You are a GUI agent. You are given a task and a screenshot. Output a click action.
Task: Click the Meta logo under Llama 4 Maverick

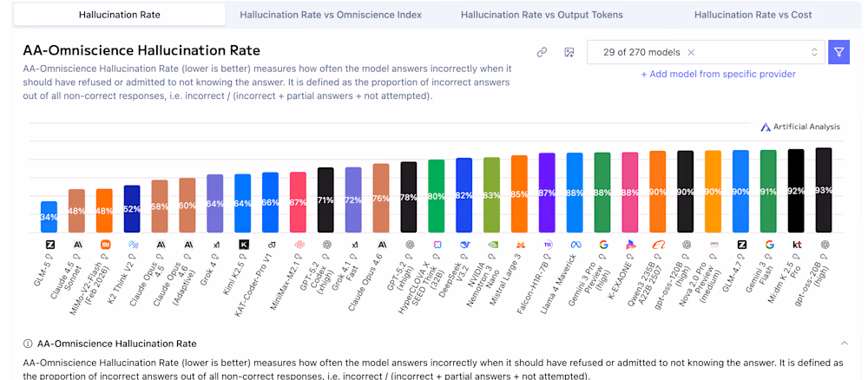click(575, 246)
